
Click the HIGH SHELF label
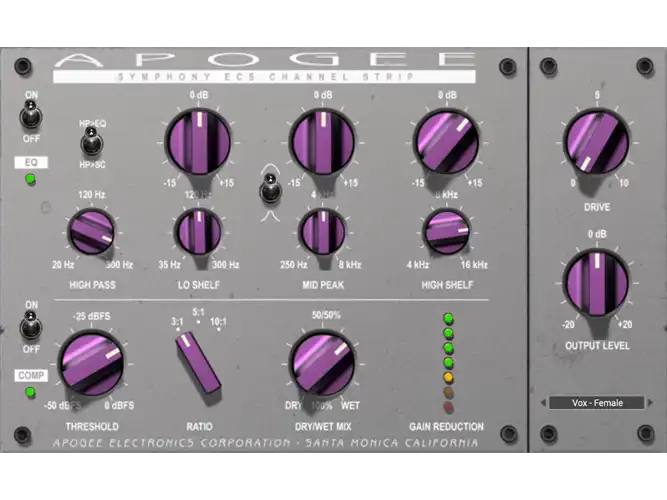click(447, 285)
